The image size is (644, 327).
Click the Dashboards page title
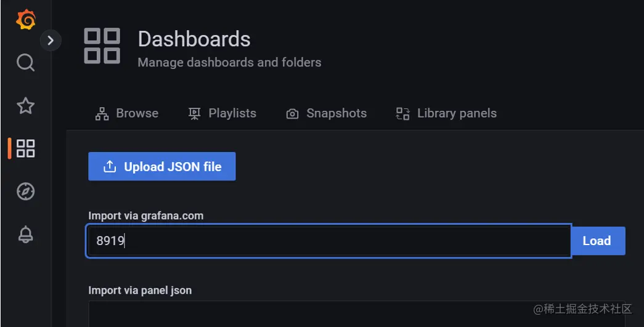(x=194, y=39)
